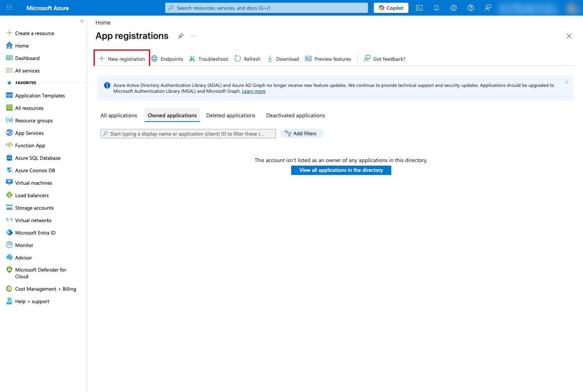This screenshot has height=392, width=583.
Task: Click View all applications in the directory
Action: point(341,170)
